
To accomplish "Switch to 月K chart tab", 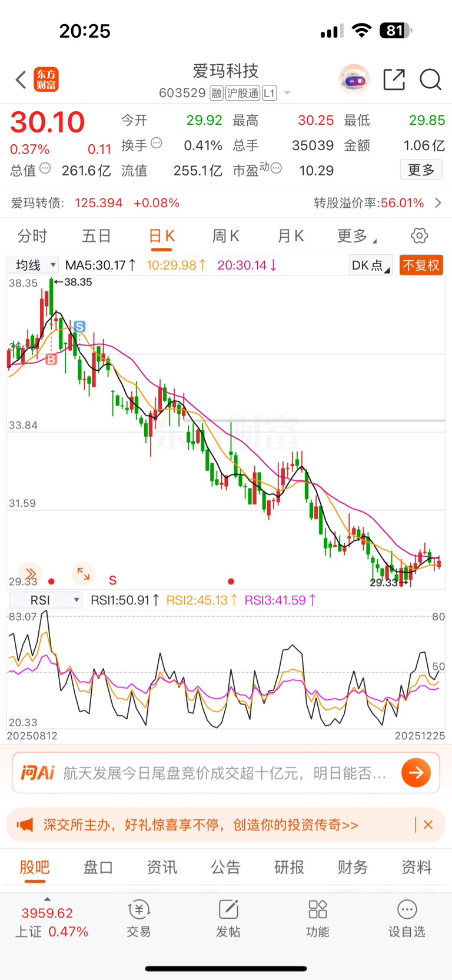I will coord(290,236).
